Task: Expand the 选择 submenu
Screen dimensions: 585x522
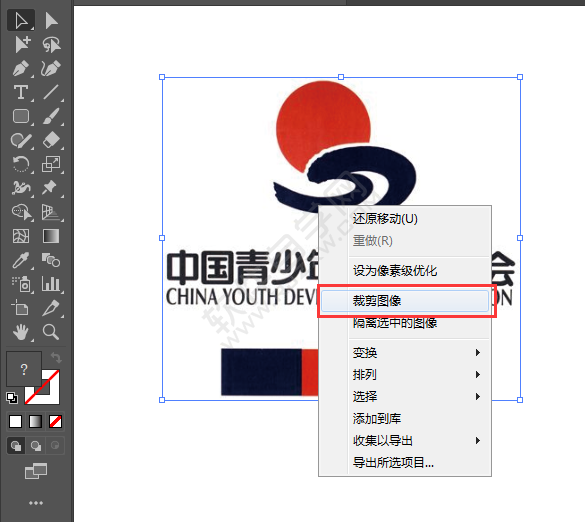Action: [419, 397]
